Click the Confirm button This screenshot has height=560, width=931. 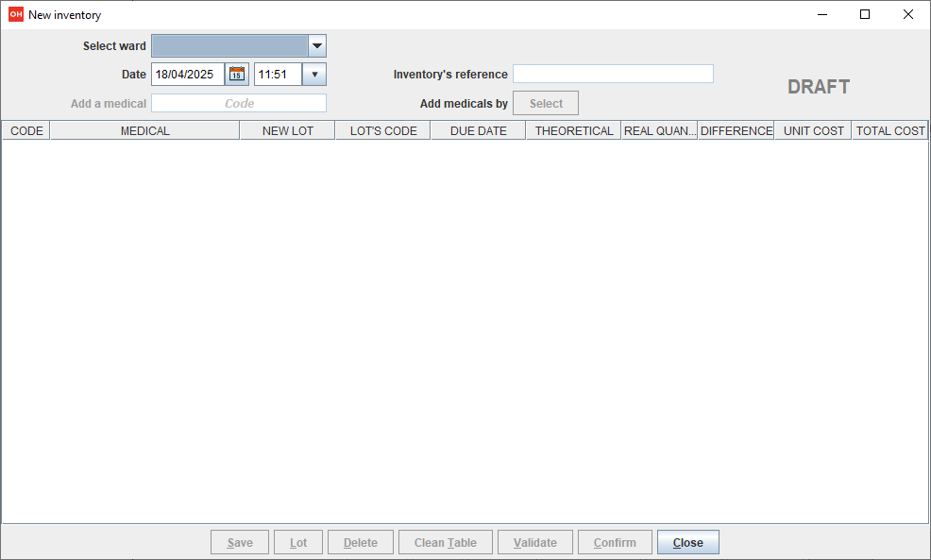click(615, 543)
